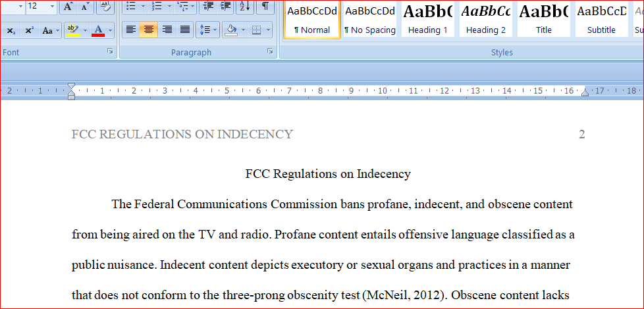This screenshot has height=309, width=644.
Task: Click the header text FCC REGULATIONS ON INDECENCY
Action: click(x=182, y=134)
